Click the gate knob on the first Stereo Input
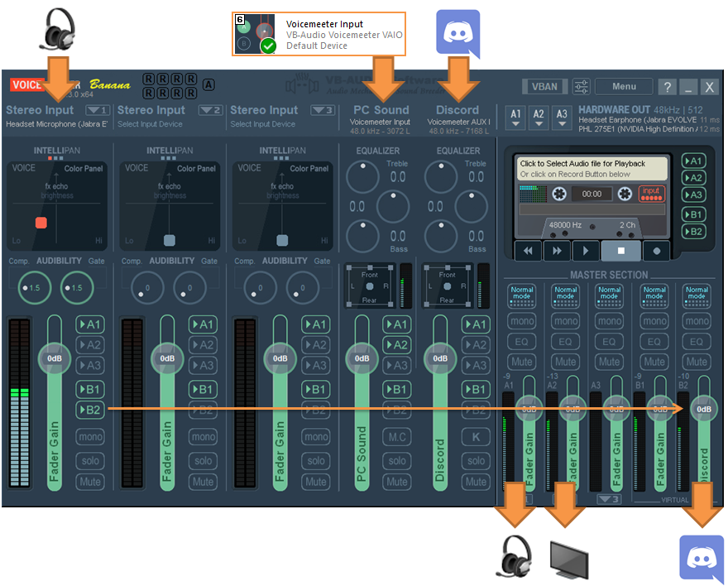 click(77, 288)
